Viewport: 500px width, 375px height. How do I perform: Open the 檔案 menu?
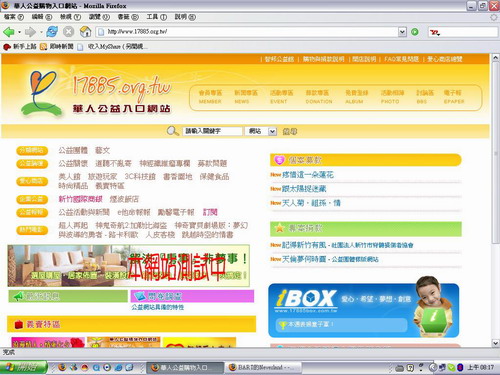pos(14,17)
